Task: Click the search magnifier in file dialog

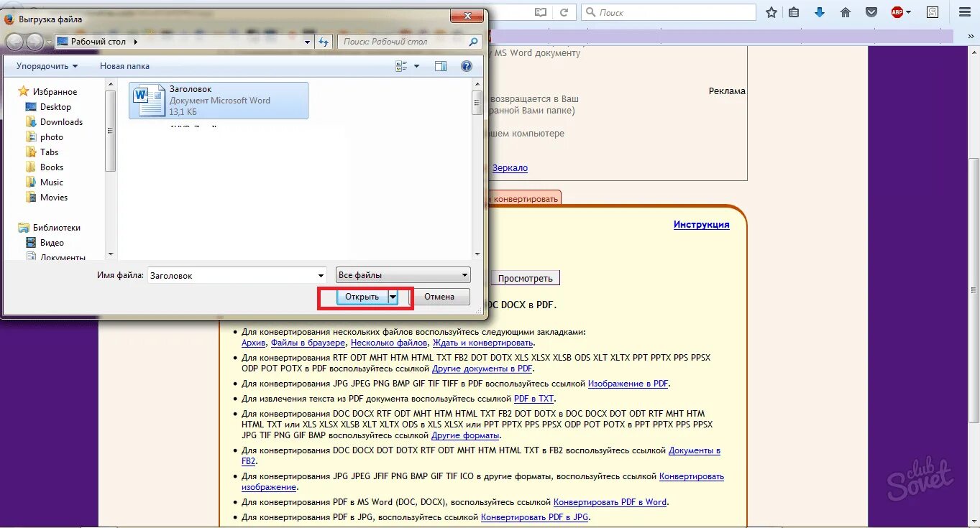Action: pyautogui.click(x=473, y=42)
